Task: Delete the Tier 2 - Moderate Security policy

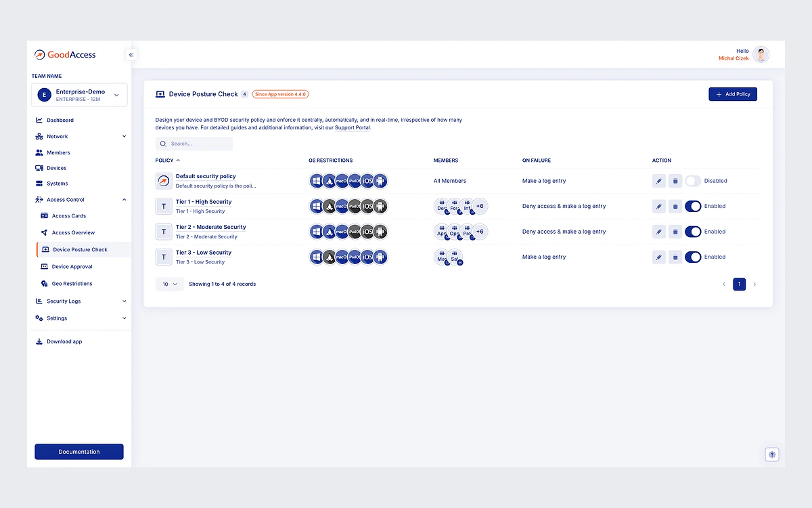Action: click(675, 232)
